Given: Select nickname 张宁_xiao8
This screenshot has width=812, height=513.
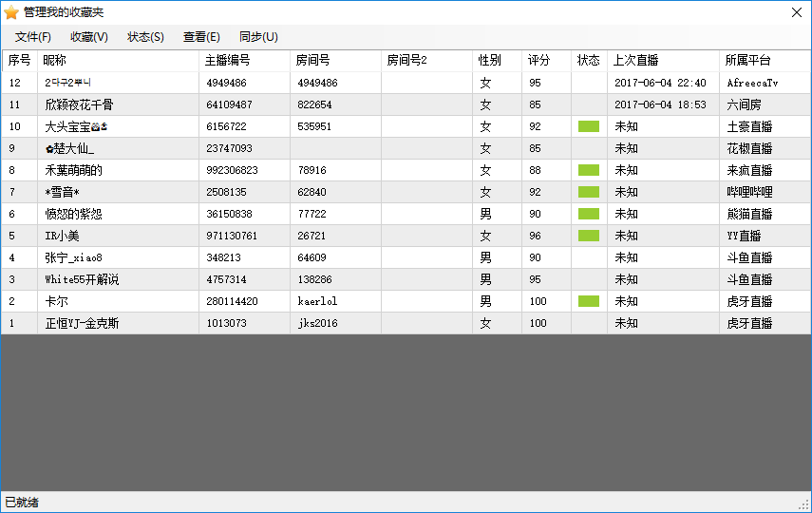Looking at the screenshot, I should pyautogui.click(x=73, y=257).
